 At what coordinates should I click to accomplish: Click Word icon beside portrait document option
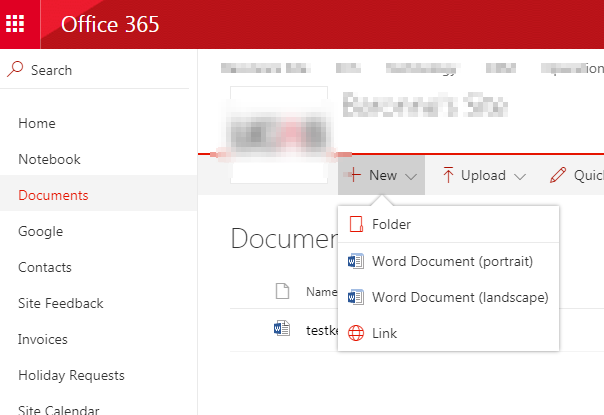[356, 261]
